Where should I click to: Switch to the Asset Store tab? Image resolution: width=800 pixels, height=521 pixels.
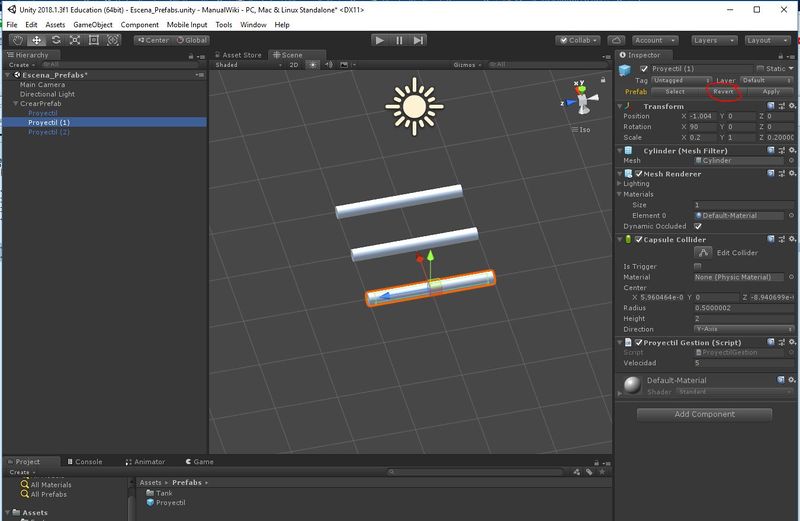click(238, 55)
